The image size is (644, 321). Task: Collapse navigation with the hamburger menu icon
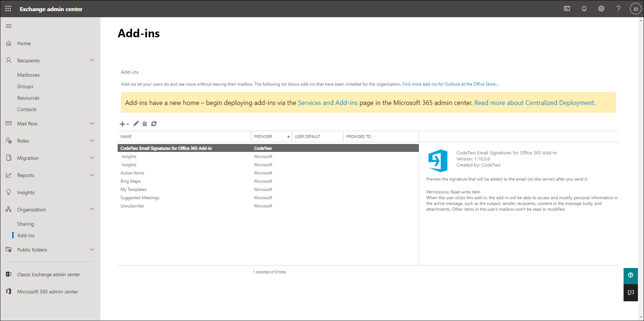9,26
